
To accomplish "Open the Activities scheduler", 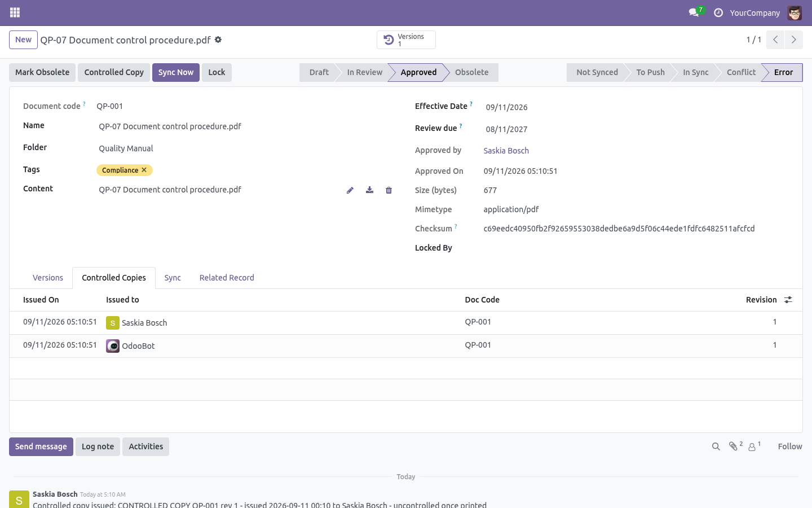I will point(145,446).
